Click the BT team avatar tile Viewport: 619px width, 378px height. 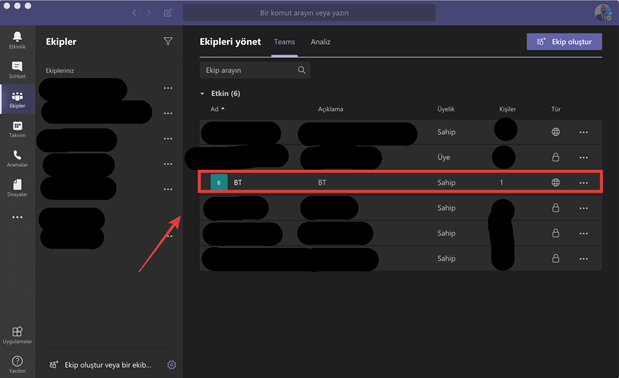[219, 182]
